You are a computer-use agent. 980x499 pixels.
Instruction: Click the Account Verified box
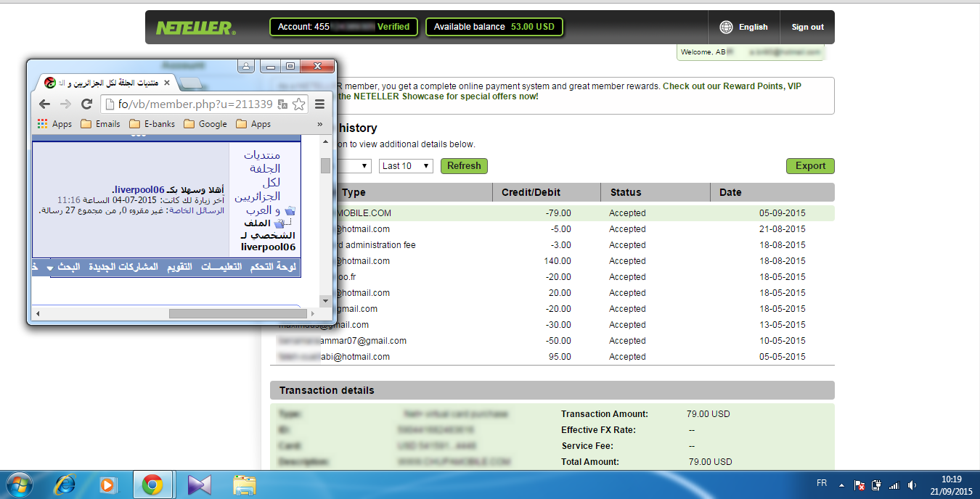343,27
